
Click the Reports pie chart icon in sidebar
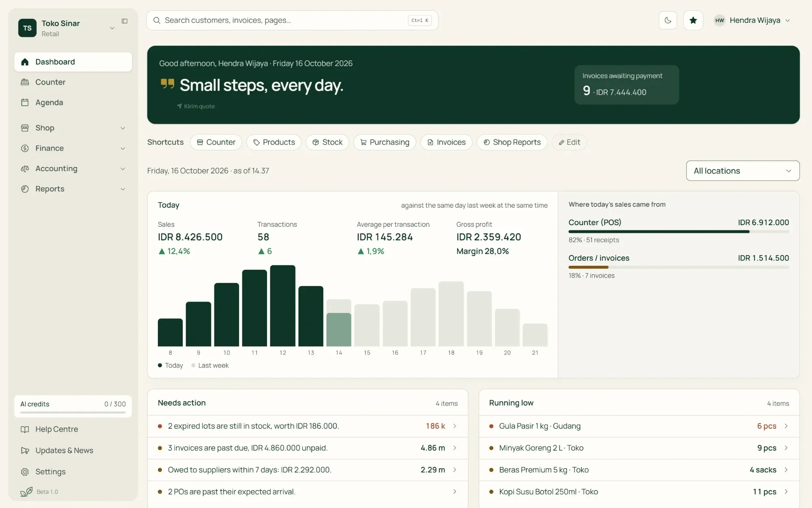[x=25, y=189]
